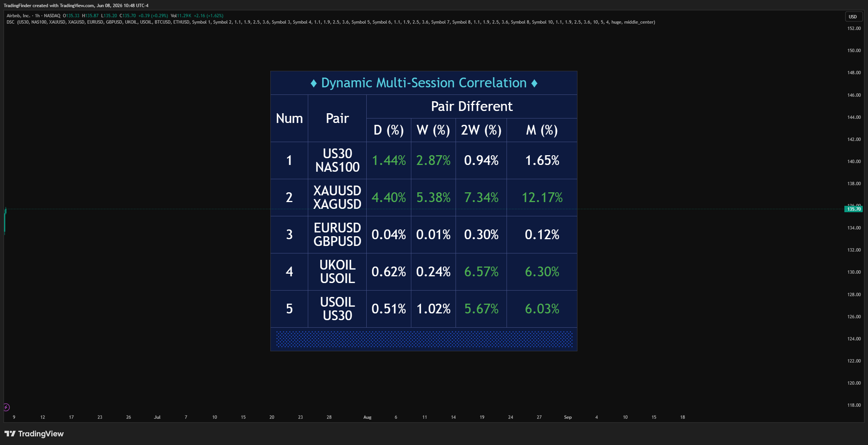
Task: Click the M (%) column header
Action: pyautogui.click(x=542, y=130)
